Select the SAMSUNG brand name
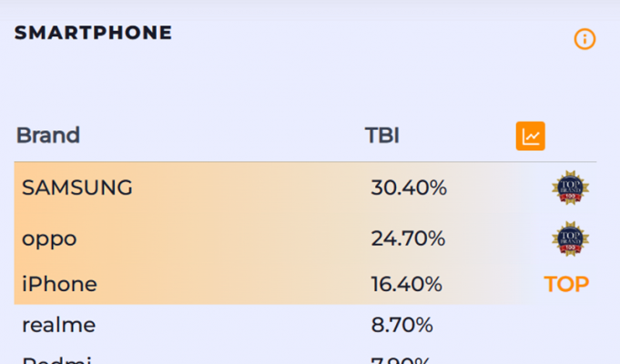This screenshot has height=364, width=620. [77, 188]
